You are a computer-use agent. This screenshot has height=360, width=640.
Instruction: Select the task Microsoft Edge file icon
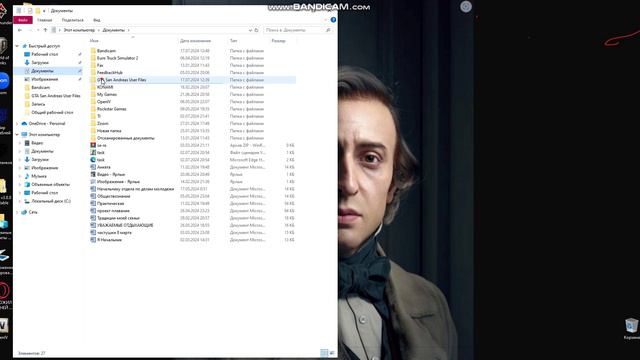click(93, 160)
